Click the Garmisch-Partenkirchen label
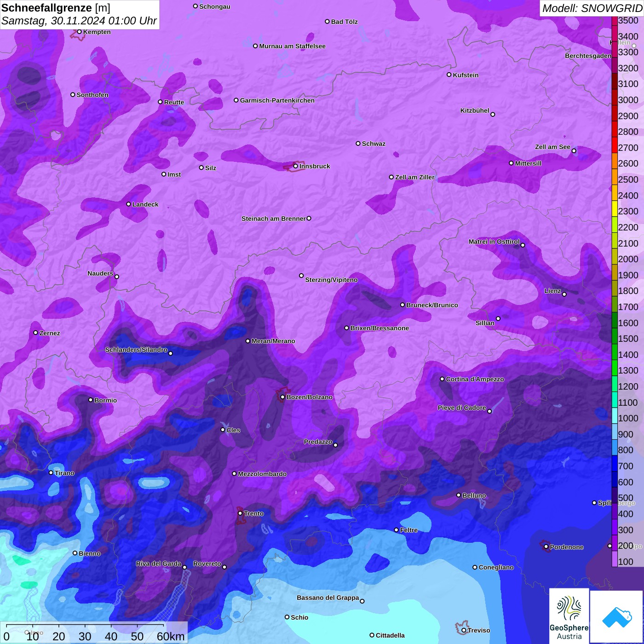Viewport: 644px width, 644px height. click(277, 100)
